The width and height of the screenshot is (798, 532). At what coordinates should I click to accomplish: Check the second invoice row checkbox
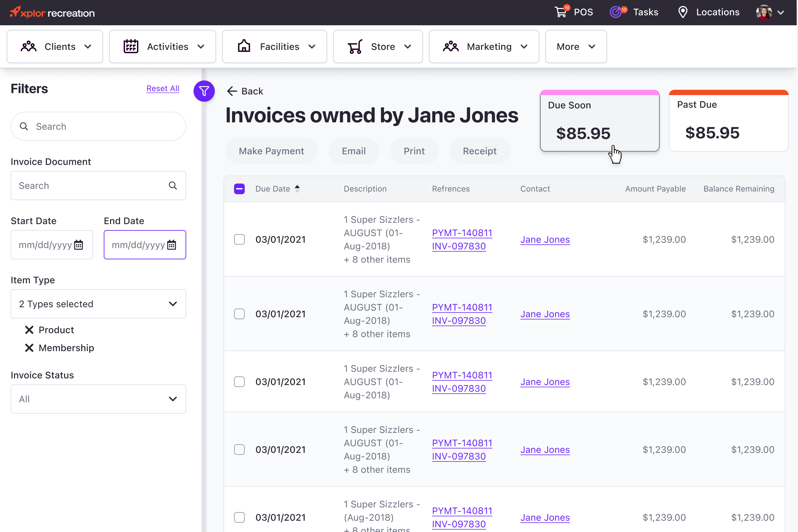[x=239, y=314]
